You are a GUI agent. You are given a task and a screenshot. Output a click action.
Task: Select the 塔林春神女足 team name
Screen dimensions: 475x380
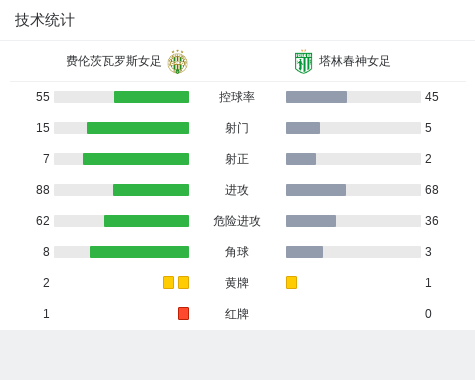[x=355, y=61]
